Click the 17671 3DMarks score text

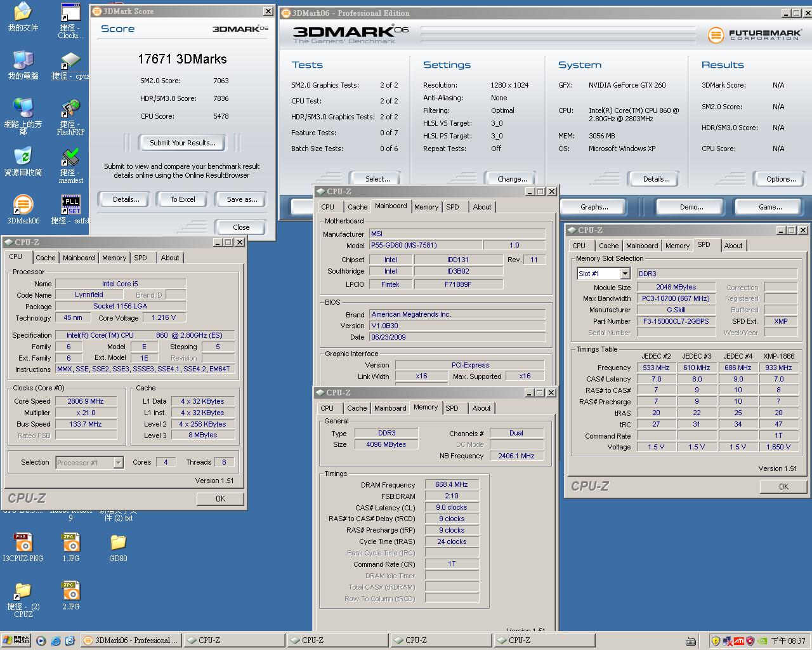(183, 59)
